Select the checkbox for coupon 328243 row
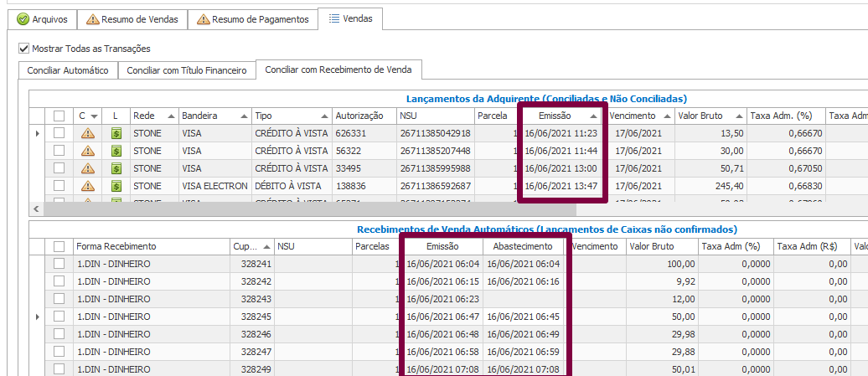Viewport: 868px width, 376px height. pyautogui.click(x=59, y=299)
